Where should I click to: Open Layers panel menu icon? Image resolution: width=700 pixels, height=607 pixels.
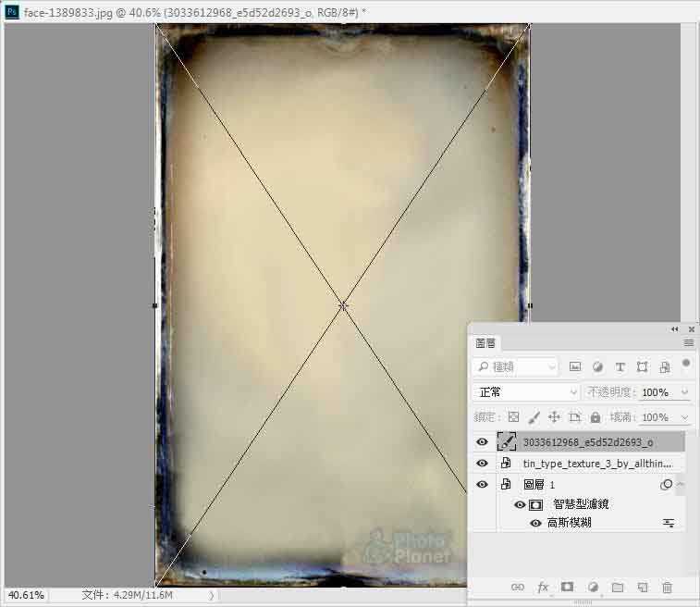[x=689, y=342]
